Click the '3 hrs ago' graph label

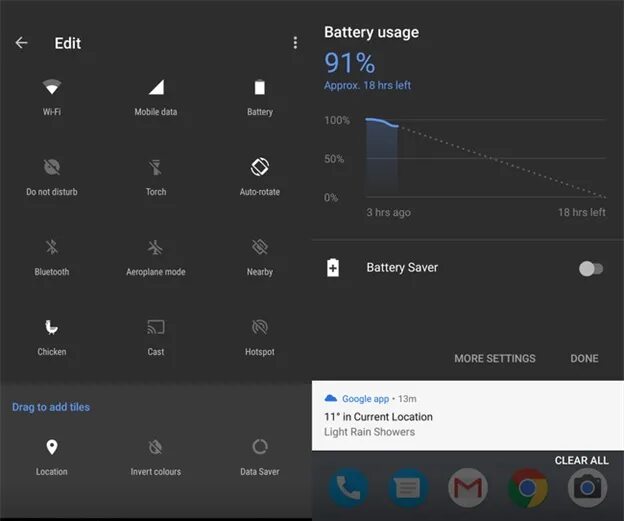(x=388, y=212)
